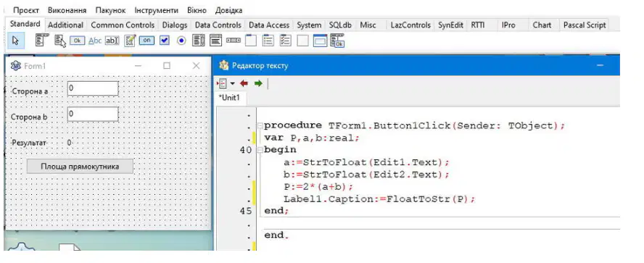Click the line 'Label1.Caption:=FloatToStr(P);'

pyautogui.click(x=379, y=199)
